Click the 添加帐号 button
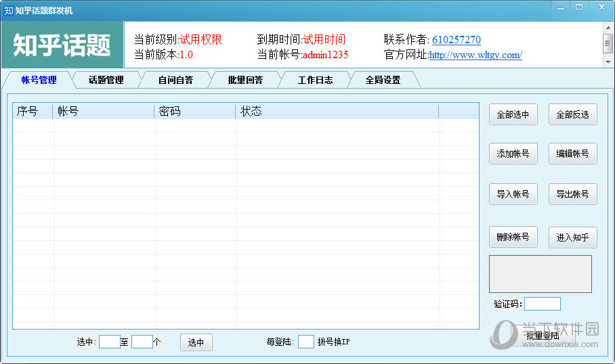The image size is (615, 364). pos(513,154)
